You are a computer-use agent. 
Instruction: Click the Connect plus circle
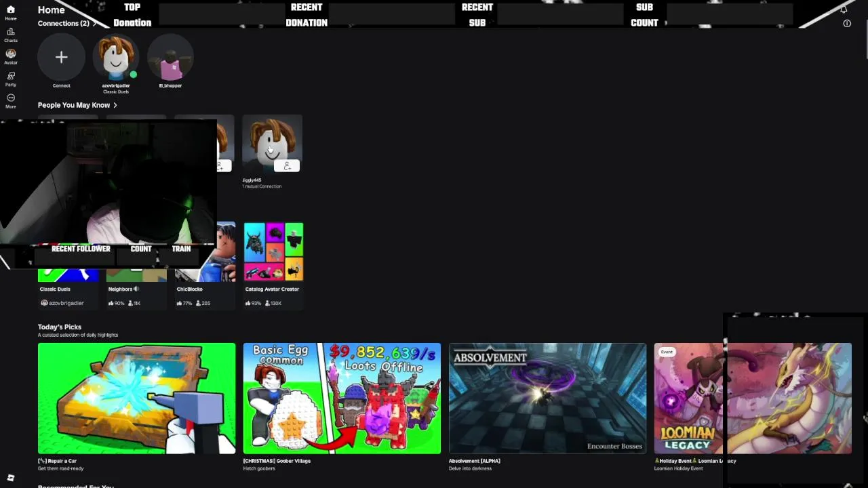[61, 58]
